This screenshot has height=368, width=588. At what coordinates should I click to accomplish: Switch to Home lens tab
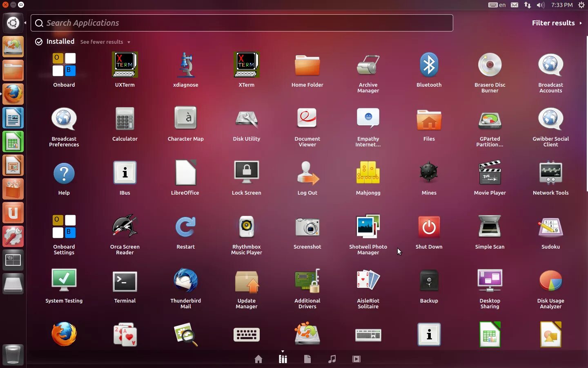(x=258, y=359)
